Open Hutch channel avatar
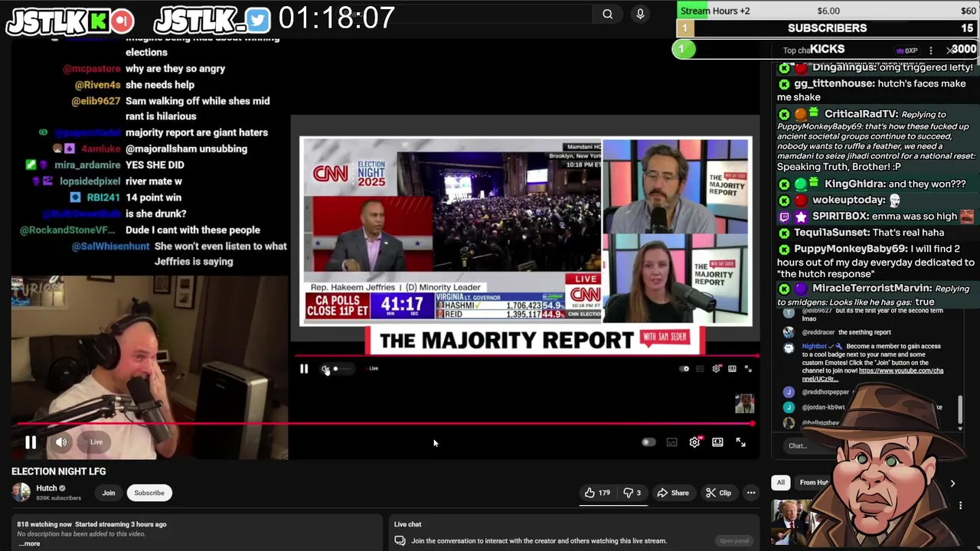The image size is (980, 551). pos(21,492)
